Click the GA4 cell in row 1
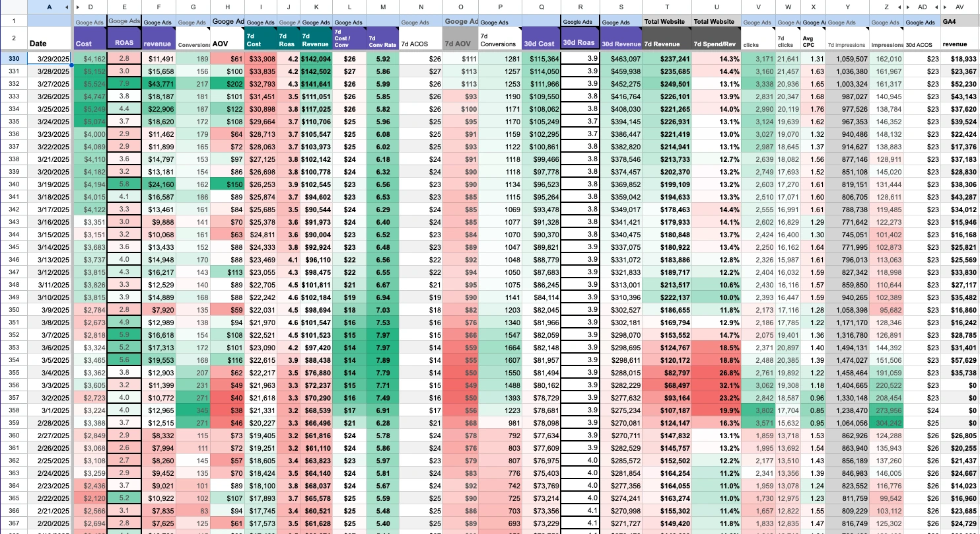This screenshot has width=980, height=534. (x=960, y=21)
